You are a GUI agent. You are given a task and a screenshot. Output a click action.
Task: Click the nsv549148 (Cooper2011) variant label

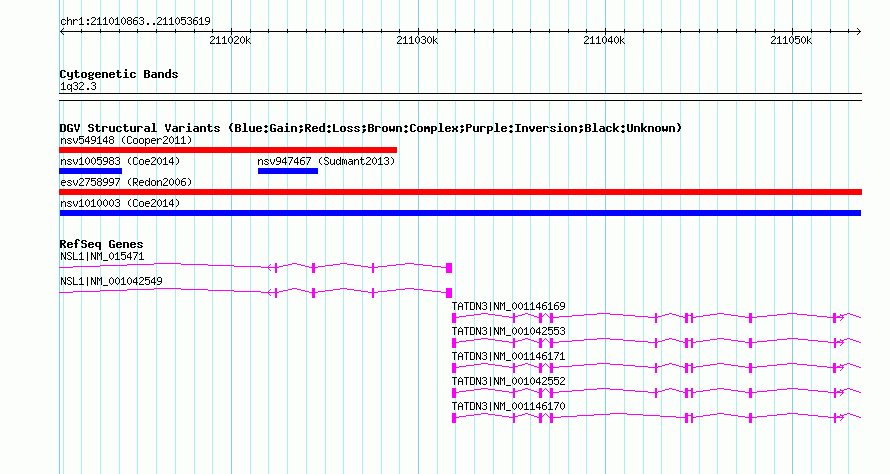[x=126, y=140]
